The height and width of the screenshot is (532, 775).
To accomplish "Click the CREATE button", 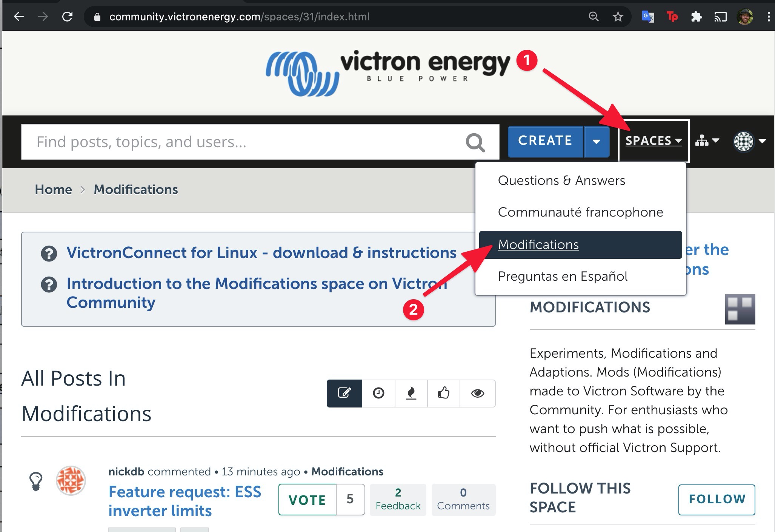I will point(545,141).
